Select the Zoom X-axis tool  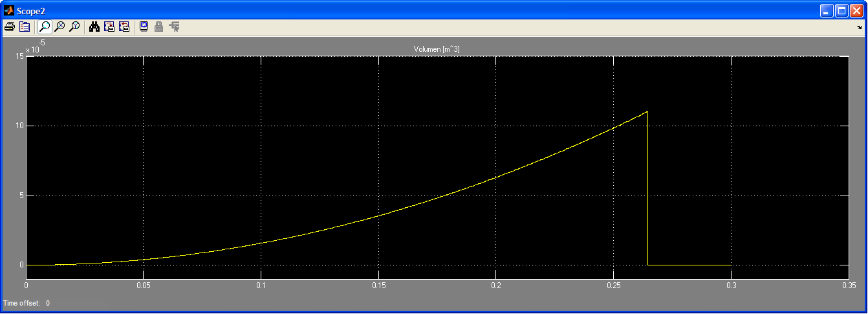tap(60, 27)
